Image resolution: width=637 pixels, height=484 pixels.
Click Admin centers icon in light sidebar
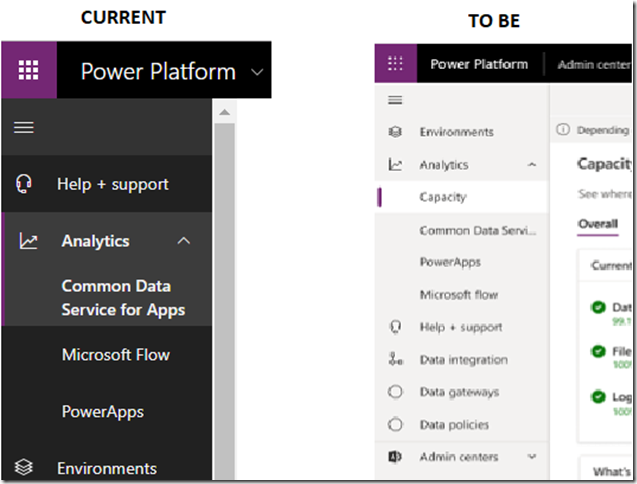coord(395,457)
